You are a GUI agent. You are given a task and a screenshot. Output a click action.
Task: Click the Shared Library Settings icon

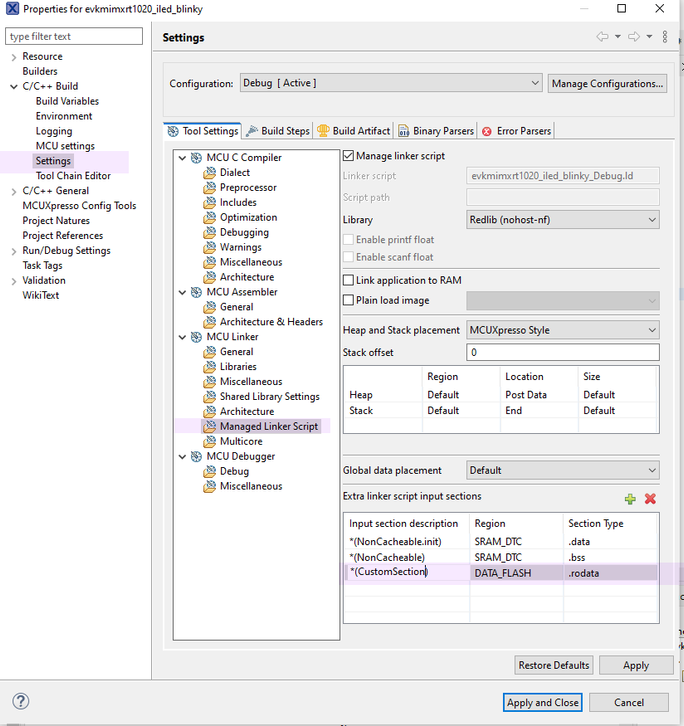pyautogui.click(x=210, y=397)
